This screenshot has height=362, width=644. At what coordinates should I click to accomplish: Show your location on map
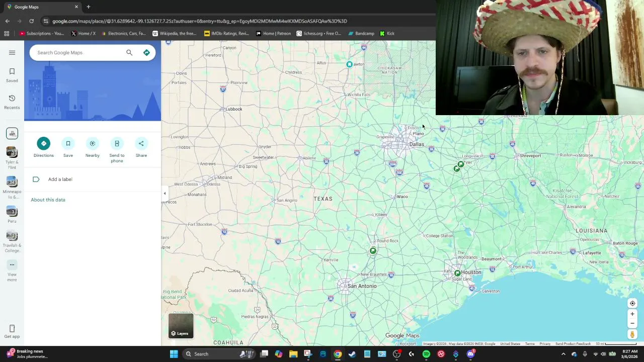[632, 303]
